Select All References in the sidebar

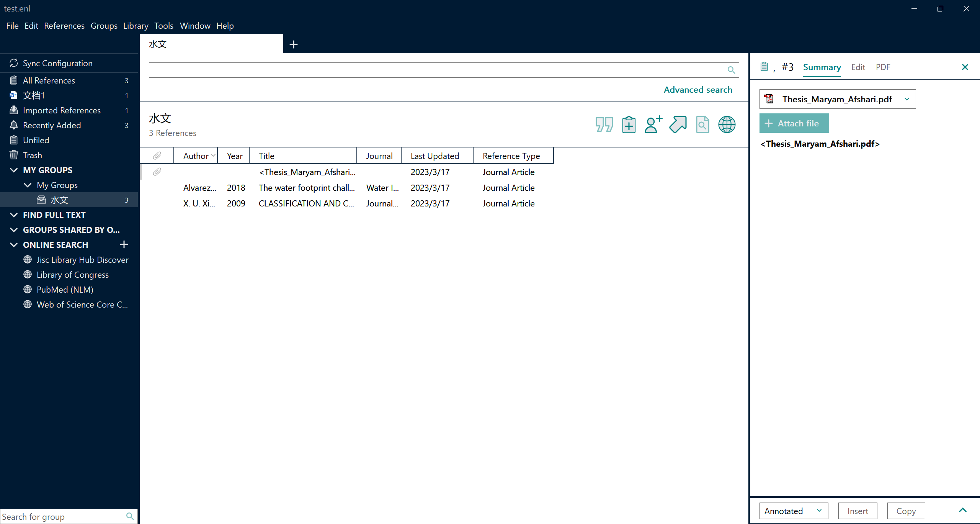69,80
